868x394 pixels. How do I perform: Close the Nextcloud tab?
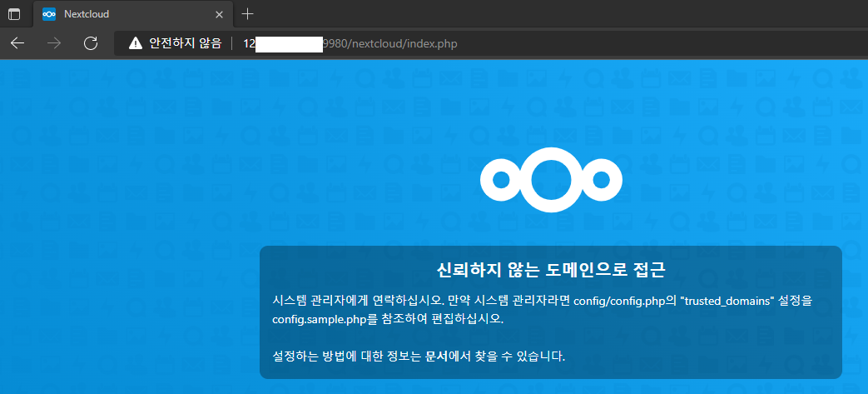point(219,15)
